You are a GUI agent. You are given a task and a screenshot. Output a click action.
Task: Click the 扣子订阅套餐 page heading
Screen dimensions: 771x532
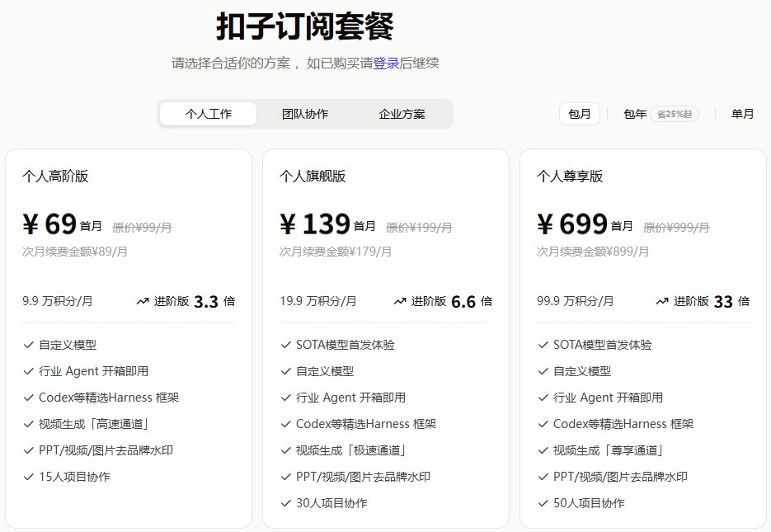[305, 26]
